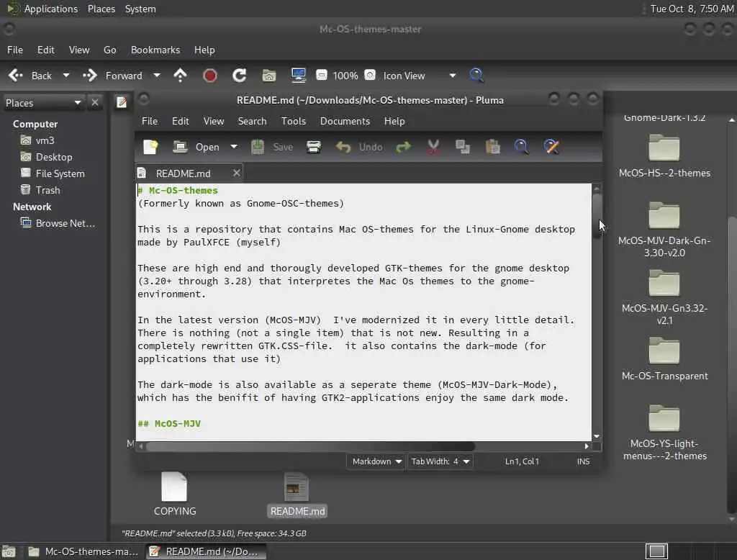Click the Ln 1, Col 1 status entry

[522, 461]
